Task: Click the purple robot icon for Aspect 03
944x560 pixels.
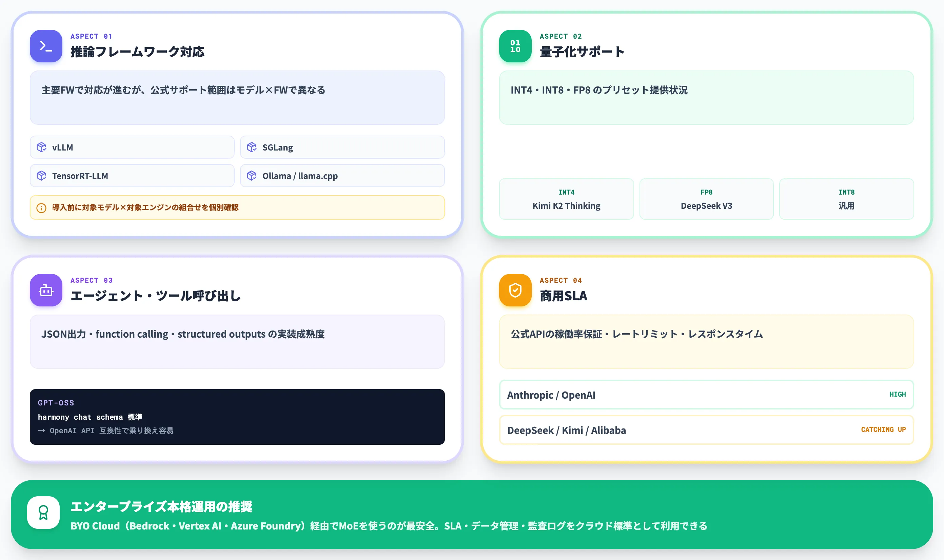Action: pyautogui.click(x=46, y=290)
